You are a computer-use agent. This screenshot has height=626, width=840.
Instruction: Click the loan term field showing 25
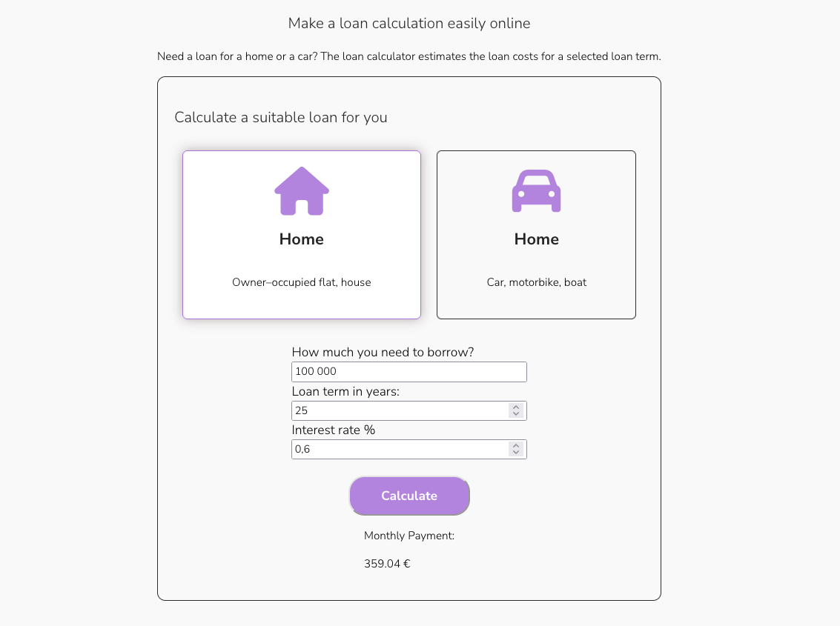(x=400, y=410)
